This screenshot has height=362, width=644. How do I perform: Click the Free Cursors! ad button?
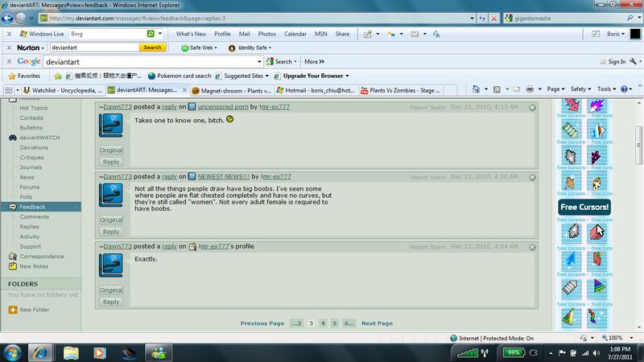[584, 207]
